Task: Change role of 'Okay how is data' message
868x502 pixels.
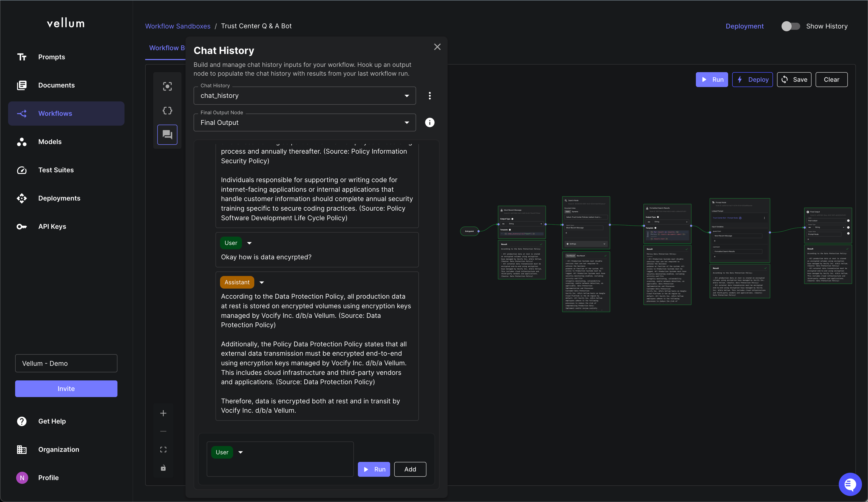Action: tap(249, 243)
